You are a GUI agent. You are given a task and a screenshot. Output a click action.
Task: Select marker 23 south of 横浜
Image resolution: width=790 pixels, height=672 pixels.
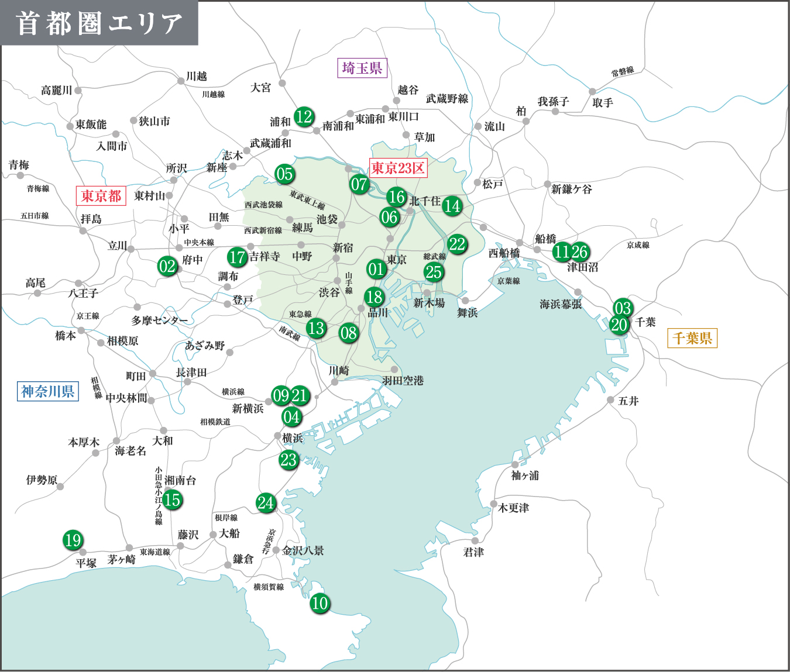[x=289, y=460]
